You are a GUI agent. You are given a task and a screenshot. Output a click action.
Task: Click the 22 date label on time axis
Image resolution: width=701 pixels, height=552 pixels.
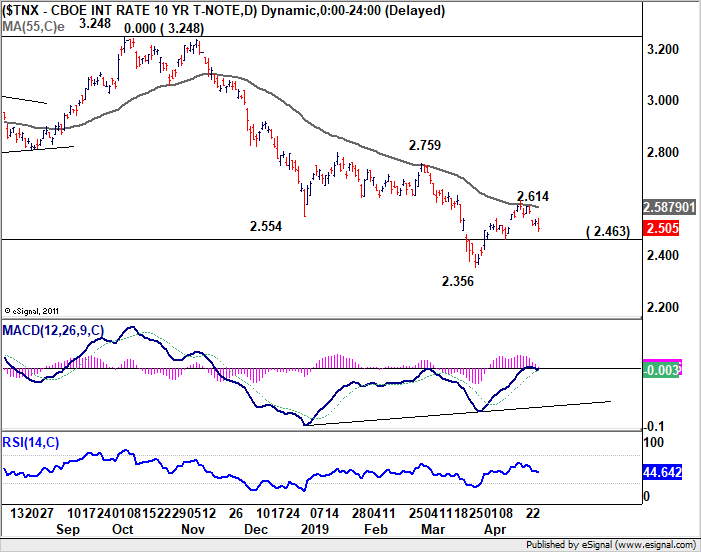click(533, 513)
